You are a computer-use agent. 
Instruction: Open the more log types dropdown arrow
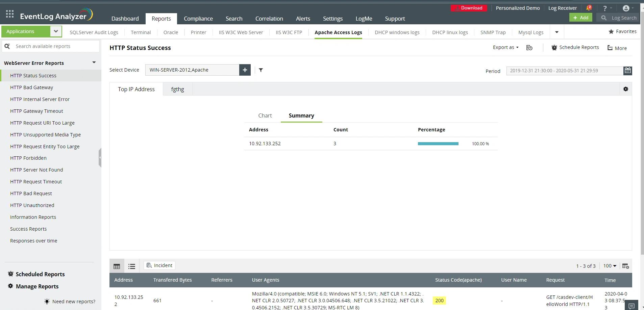tap(557, 32)
